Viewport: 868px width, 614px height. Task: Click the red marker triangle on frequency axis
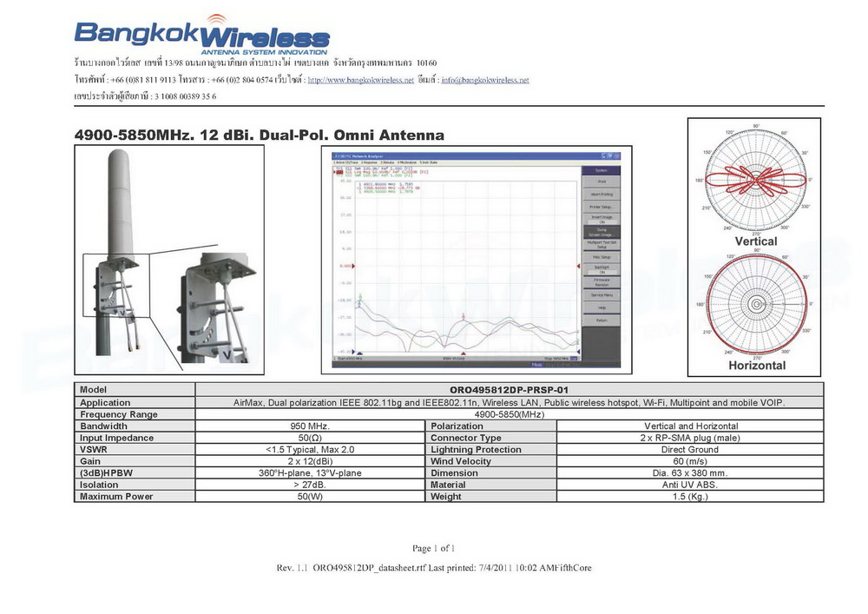click(x=464, y=353)
